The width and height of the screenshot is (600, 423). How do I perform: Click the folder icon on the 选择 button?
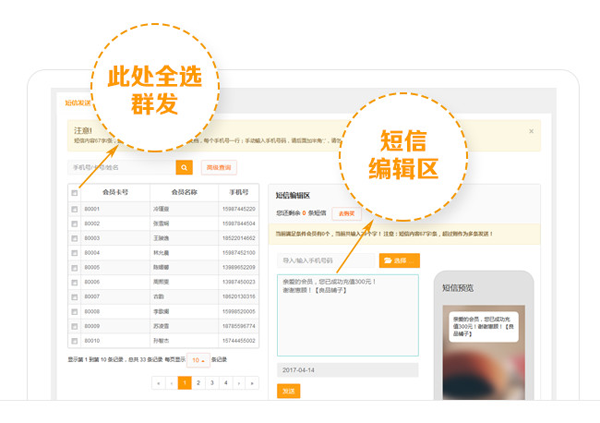coord(387,260)
